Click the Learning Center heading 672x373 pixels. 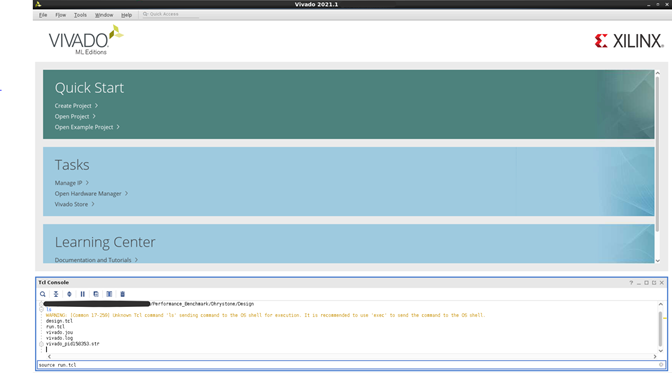[x=105, y=242]
